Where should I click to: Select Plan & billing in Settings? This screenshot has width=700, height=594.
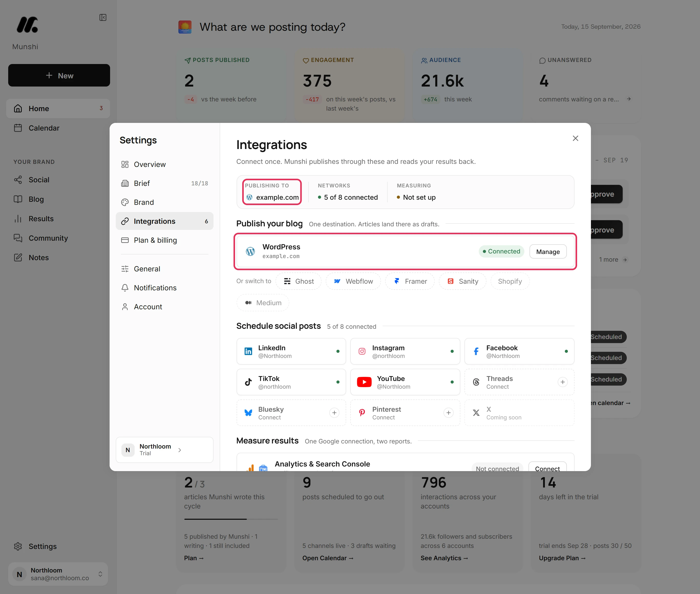[x=164, y=240]
